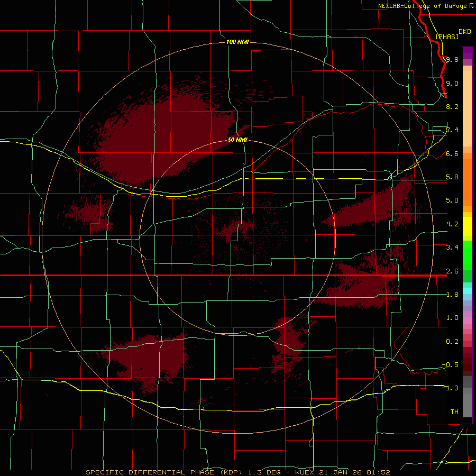Viewport: 476px width, 476px height.
Task: Click the 5.0 value on the color scale
Action: (x=452, y=200)
